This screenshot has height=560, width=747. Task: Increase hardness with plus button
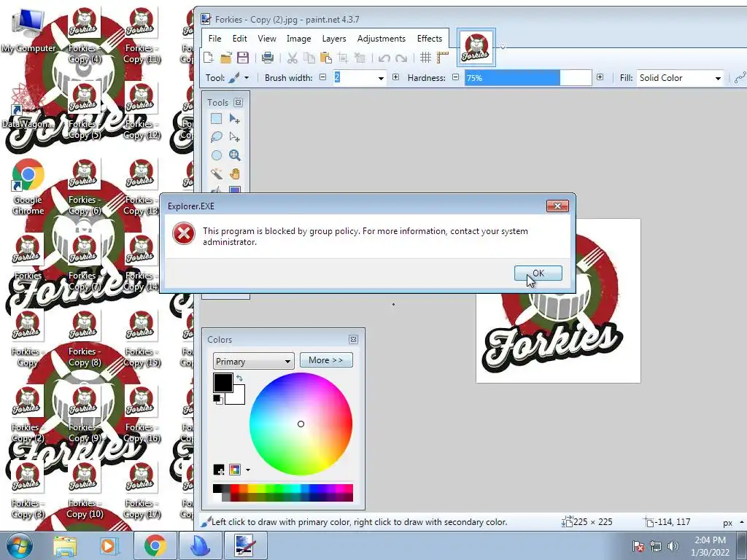(x=600, y=77)
